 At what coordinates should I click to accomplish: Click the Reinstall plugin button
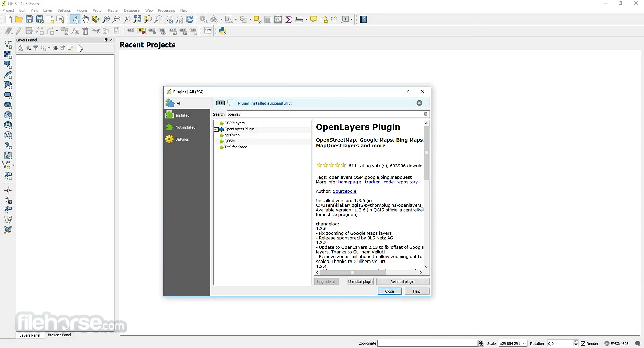pos(402,282)
